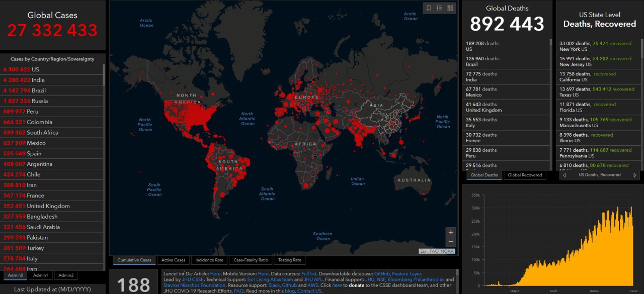Viewport: 644px width, 294px height.
Task: Select the Admin0 tab
Action: 16,275
